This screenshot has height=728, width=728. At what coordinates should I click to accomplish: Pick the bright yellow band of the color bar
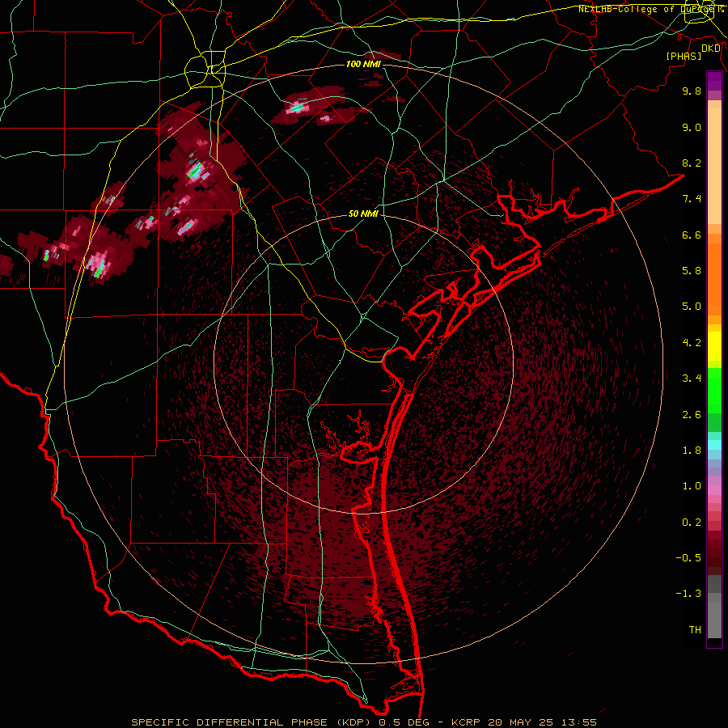click(x=714, y=346)
